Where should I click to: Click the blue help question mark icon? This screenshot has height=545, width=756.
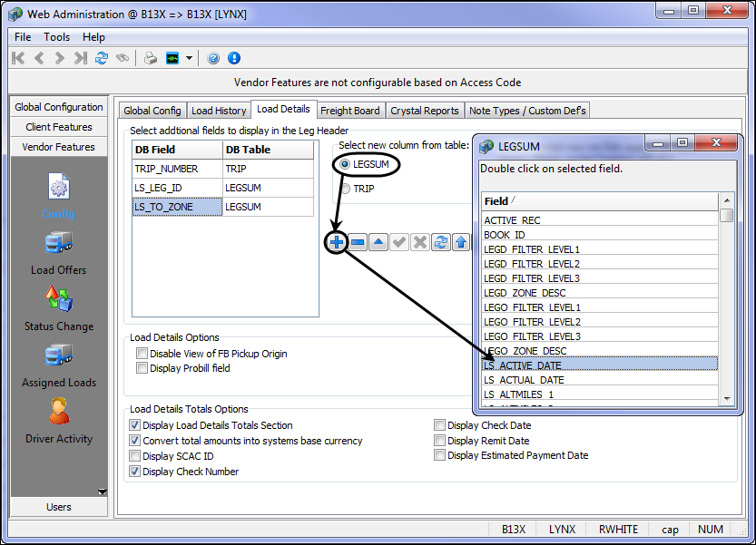[214, 58]
